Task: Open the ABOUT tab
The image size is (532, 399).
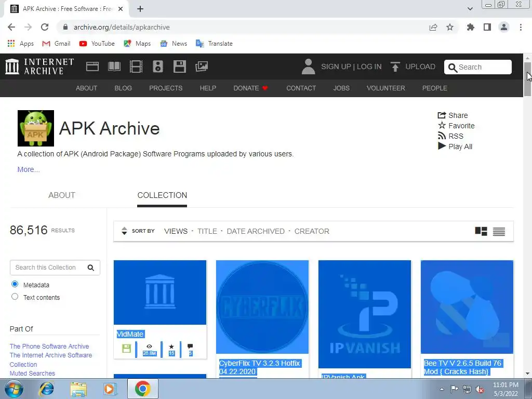Action: click(x=62, y=195)
